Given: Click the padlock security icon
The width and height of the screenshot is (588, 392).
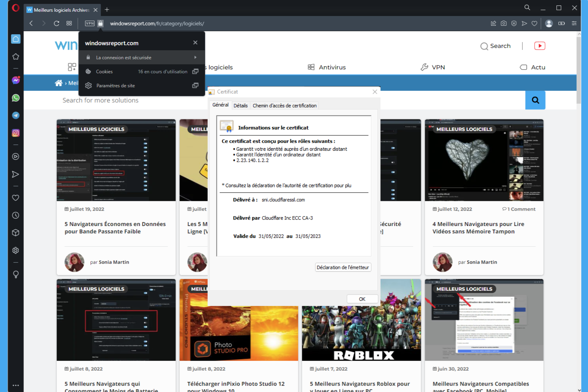Looking at the screenshot, I should pos(100,23).
